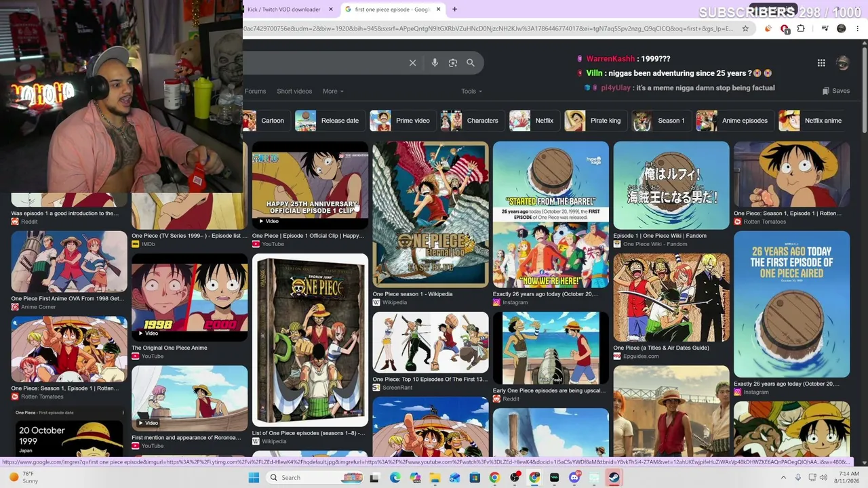Open Steam from the taskbar
This screenshot has height=488, width=868.
614,478
